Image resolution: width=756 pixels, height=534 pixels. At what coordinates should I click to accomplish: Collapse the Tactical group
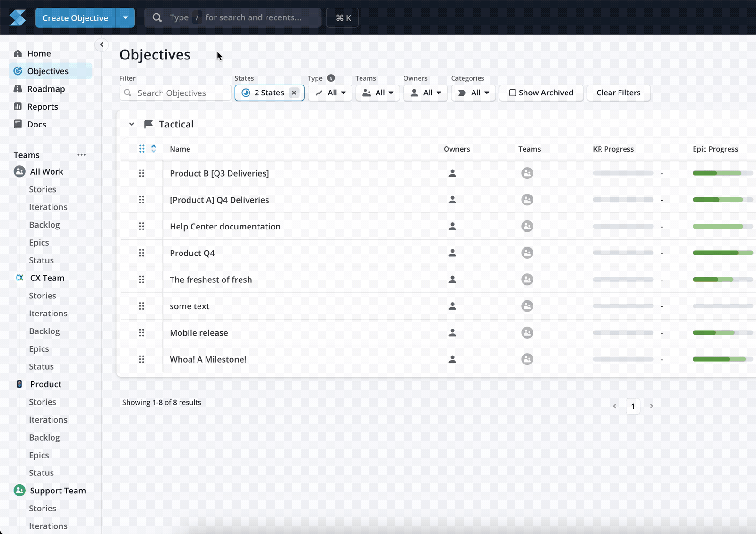[132, 124]
